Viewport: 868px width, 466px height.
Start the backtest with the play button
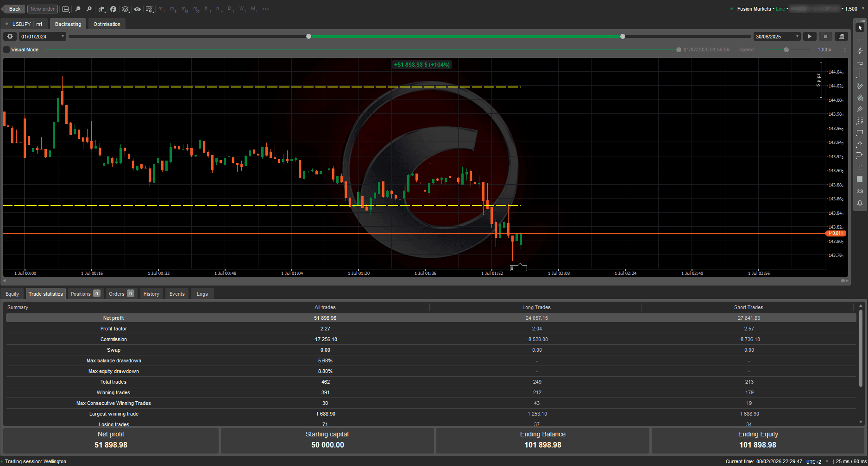pos(809,36)
